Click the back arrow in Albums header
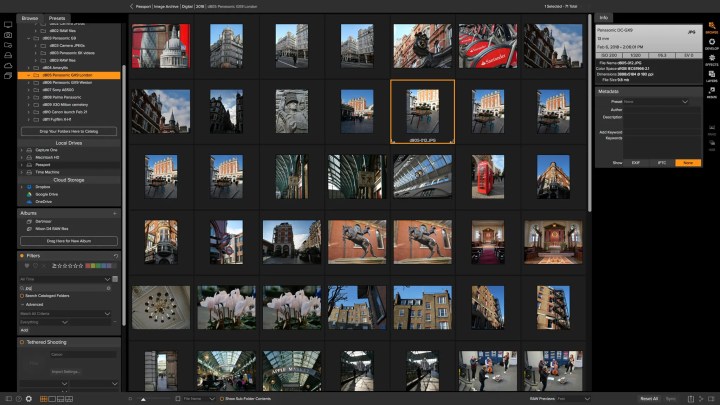This screenshot has width=720, height=405. tap(115, 213)
